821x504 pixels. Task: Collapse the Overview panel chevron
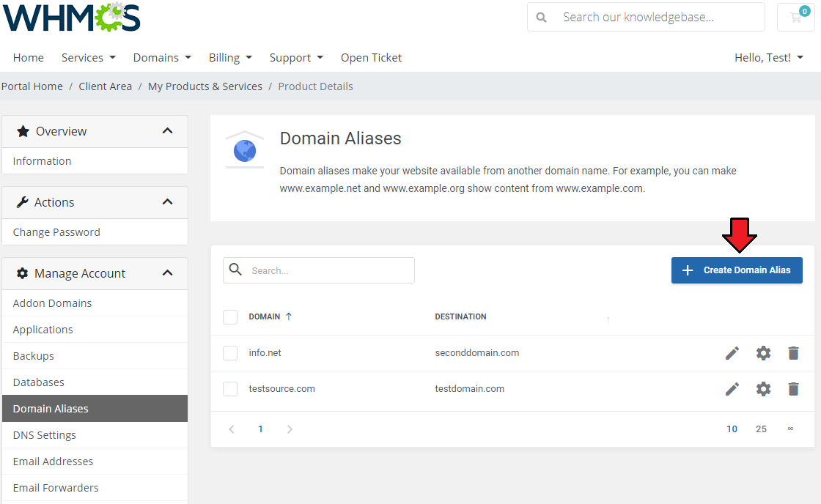(168, 131)
